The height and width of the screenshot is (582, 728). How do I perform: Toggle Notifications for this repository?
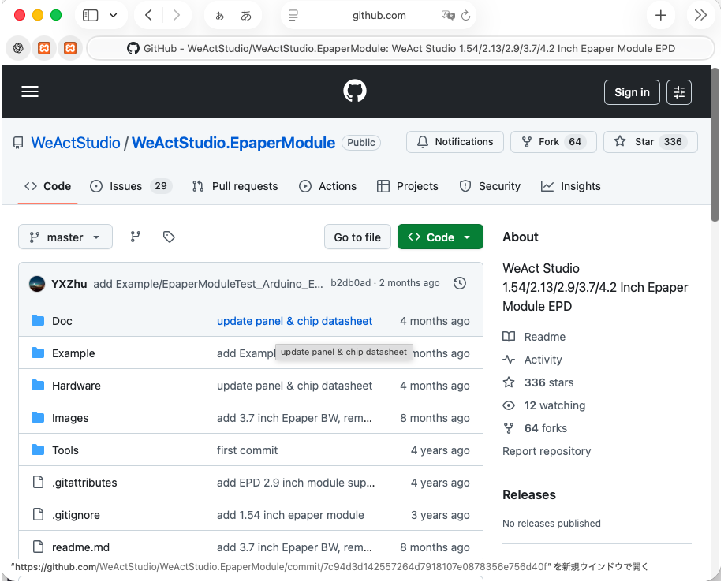point(454,141)
